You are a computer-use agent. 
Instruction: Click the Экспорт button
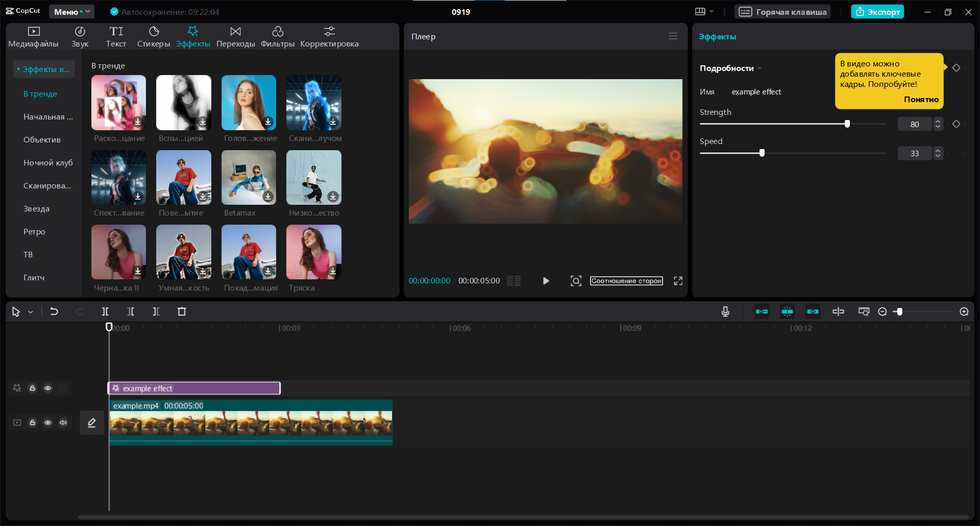(x=877, y=12)
